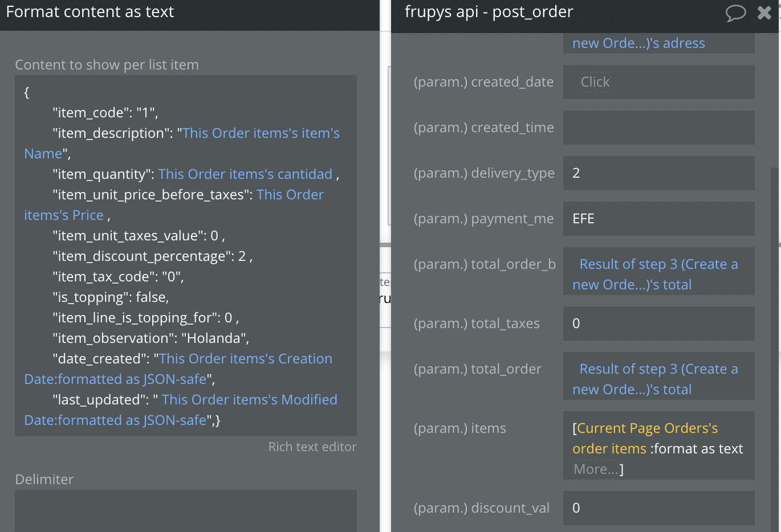The width and height of the screenshot is (781, 532).
Task: Open the Rich text editor
Action: tap(312, 447)
